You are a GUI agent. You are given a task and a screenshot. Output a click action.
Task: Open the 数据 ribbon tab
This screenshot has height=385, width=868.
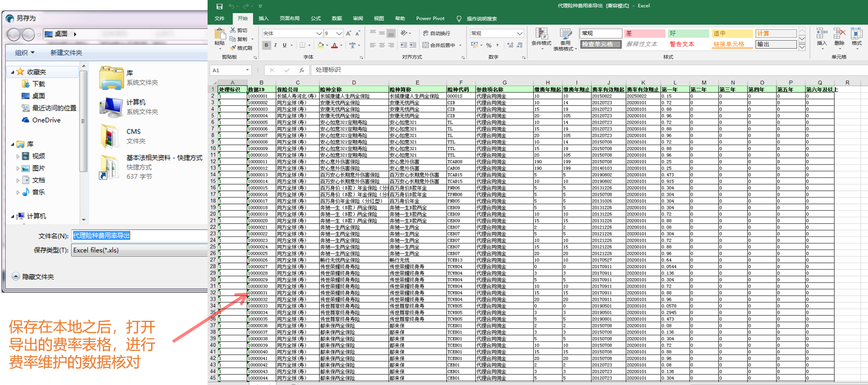click(x=337, y=19)
